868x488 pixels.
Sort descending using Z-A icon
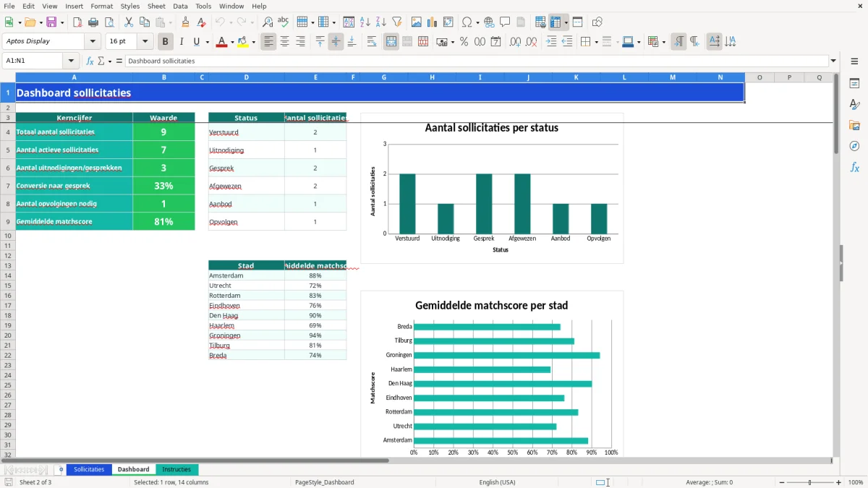(x=381, y=22)
